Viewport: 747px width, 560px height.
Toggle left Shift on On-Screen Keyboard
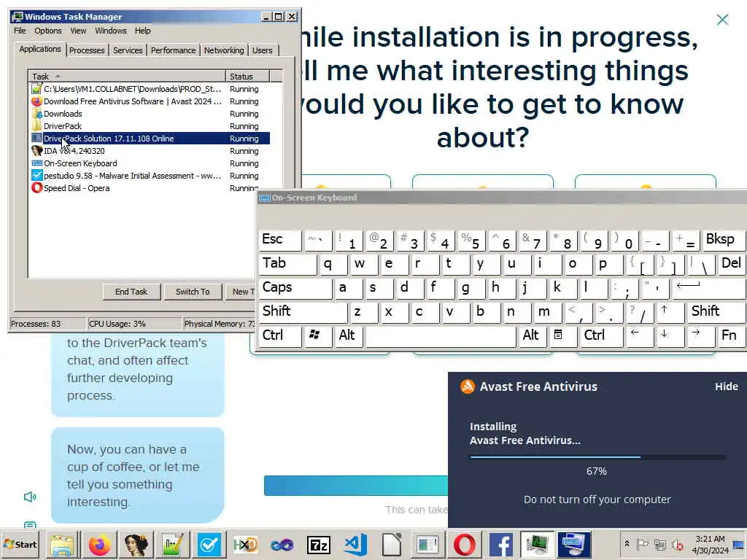tap(303, 312)
